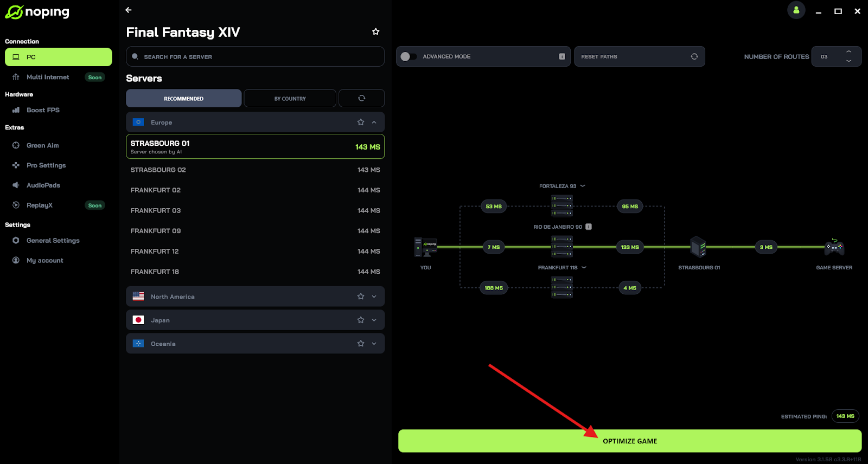This screenshot has width=868, height=464.
Task: Click the number of routes value 03
Action: [824, 56]
